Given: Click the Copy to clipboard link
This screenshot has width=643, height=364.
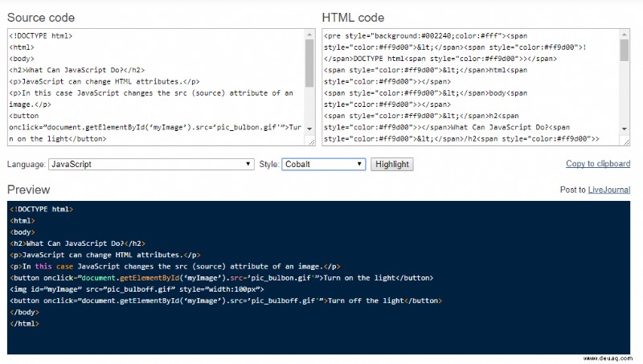Looking at the screenshot, I should [598, 164].
